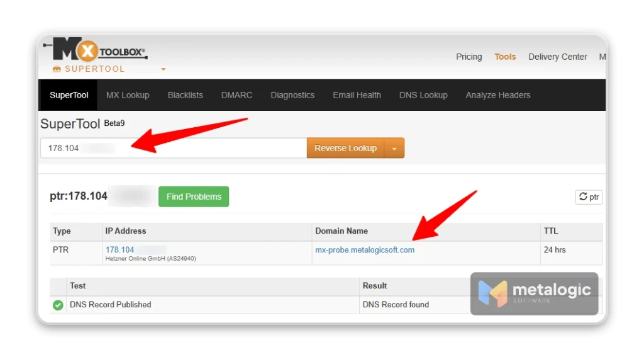Open the Analyze Headers tab
Screen dimensions: 644x364
498,95
